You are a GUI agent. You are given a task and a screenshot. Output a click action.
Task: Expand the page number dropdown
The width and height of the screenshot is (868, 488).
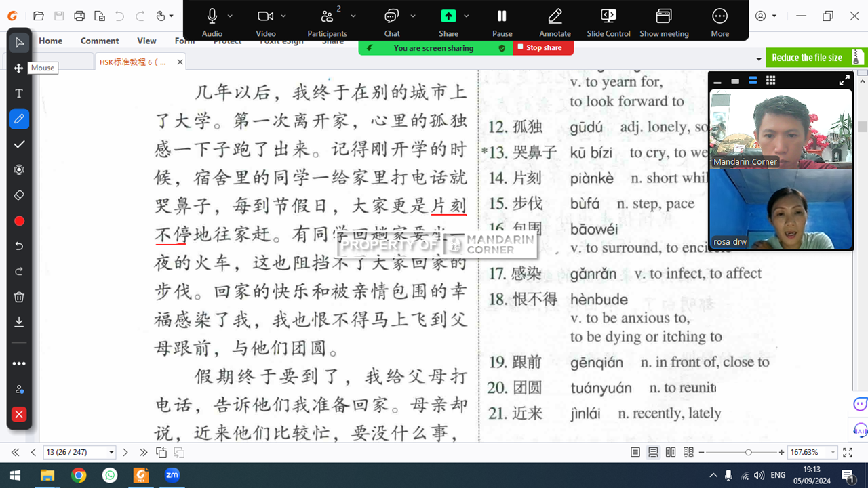tap(111, 452)
